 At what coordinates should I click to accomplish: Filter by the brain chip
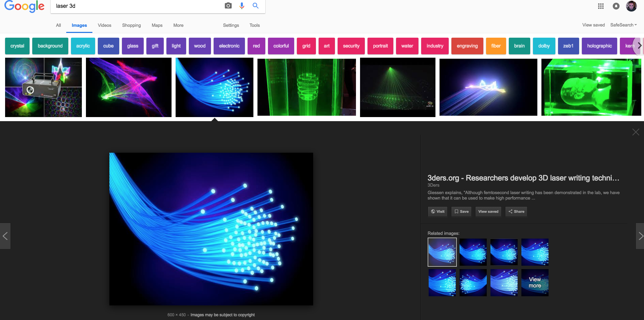[x=519, y=46]
